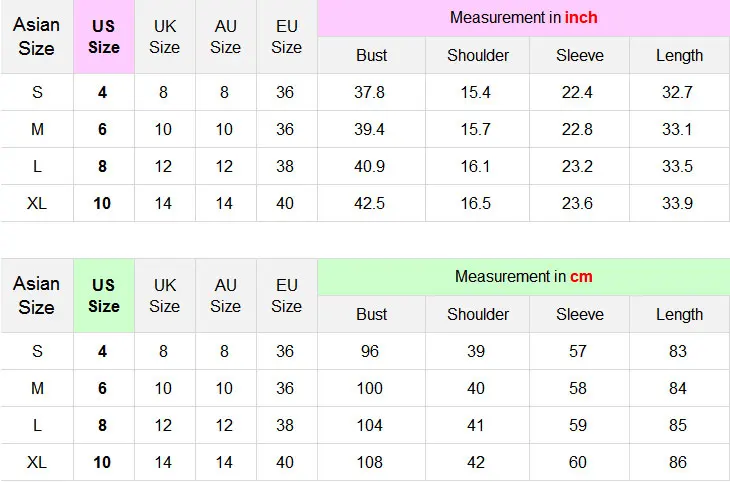Select the 'Measurement in inch' header

tap(524, 18)
